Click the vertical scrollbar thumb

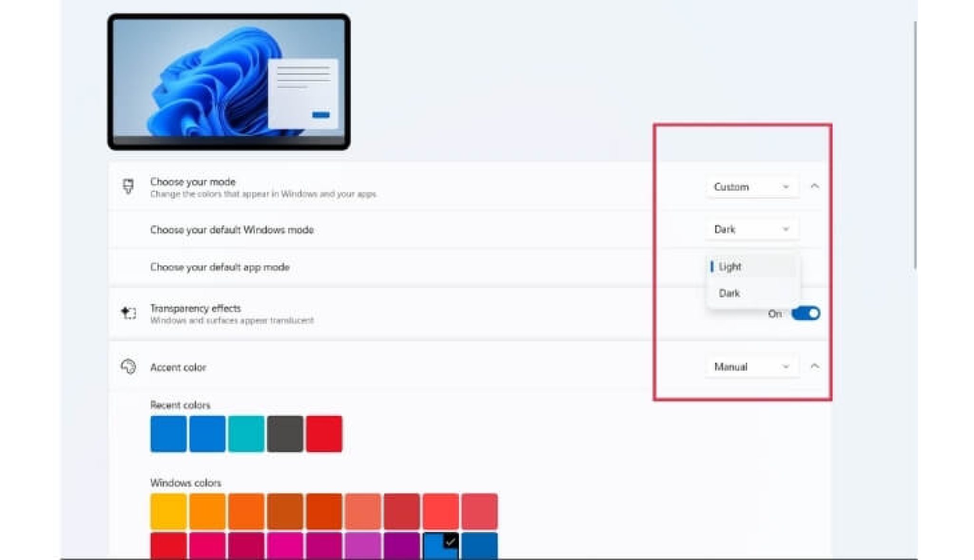tap(915, 145)
